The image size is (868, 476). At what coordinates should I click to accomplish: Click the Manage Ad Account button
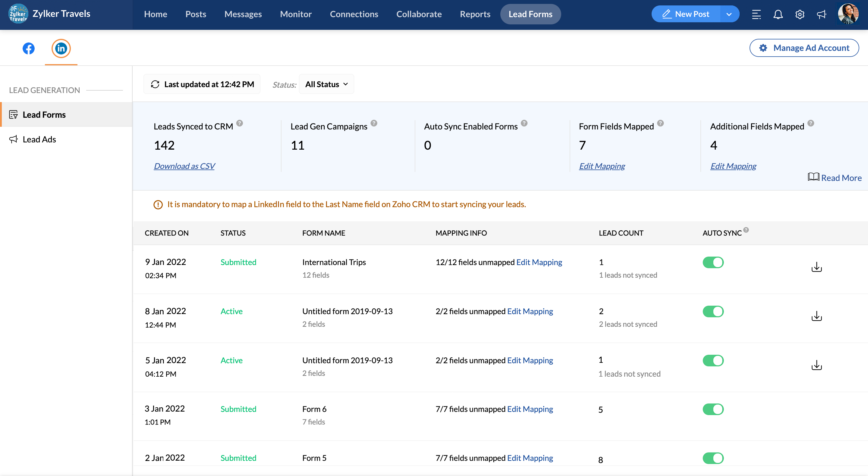point(804,48)
